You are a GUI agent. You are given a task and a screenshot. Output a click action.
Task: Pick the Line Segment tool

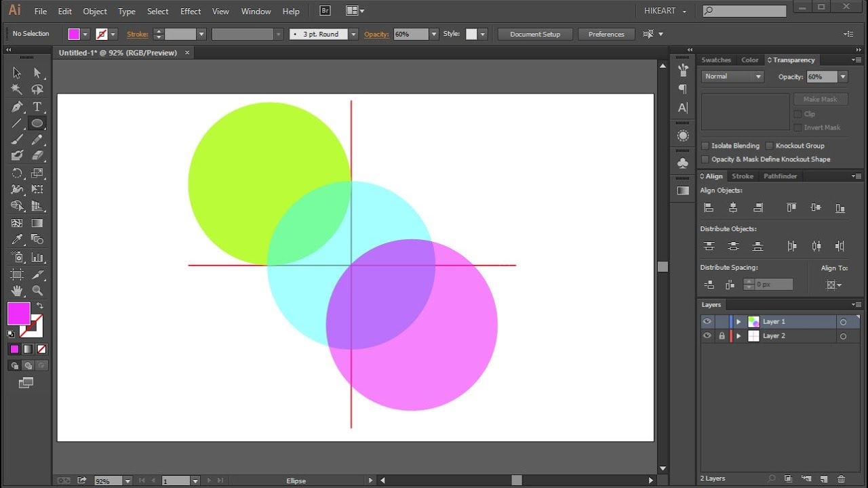(x=17, y=123)
